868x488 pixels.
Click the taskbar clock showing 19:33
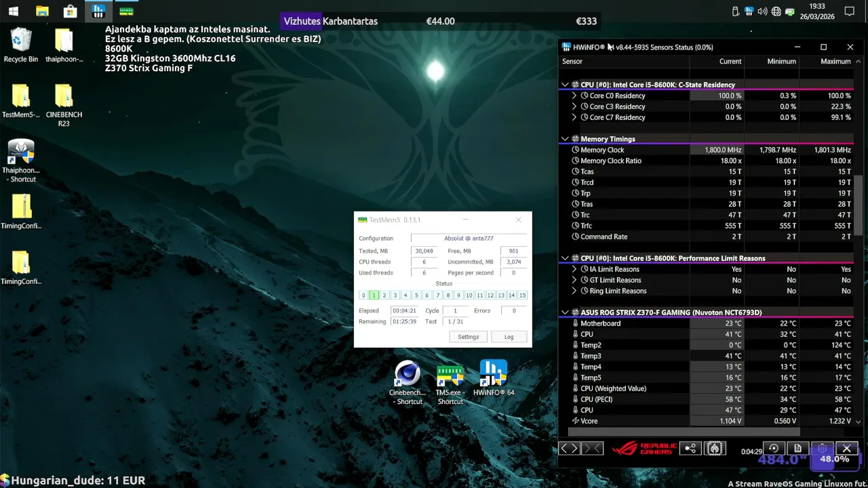tap(817, 12)
